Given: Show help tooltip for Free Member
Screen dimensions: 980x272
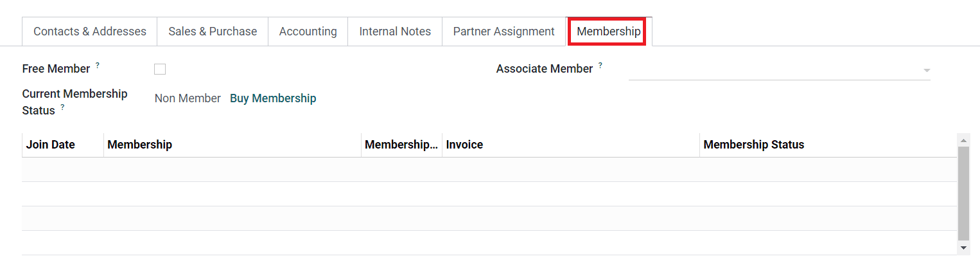Looking at the screenshot, I should (x=98, y=65).
